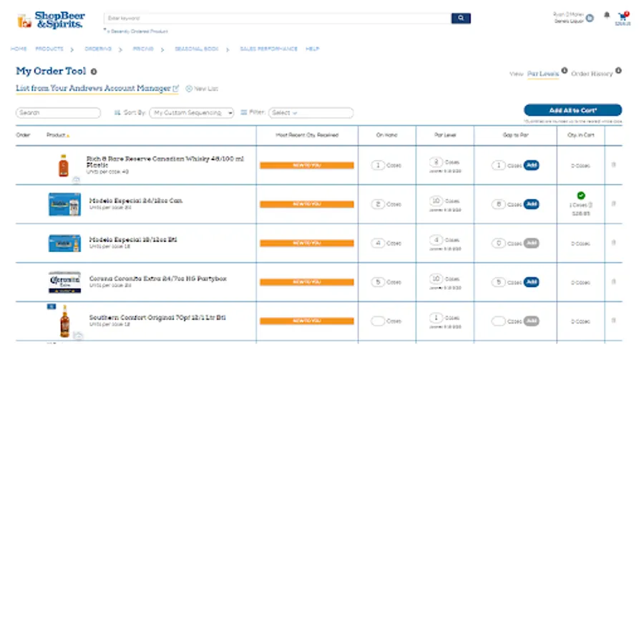Click info icon next to Par Levels

tap(565, 71)
